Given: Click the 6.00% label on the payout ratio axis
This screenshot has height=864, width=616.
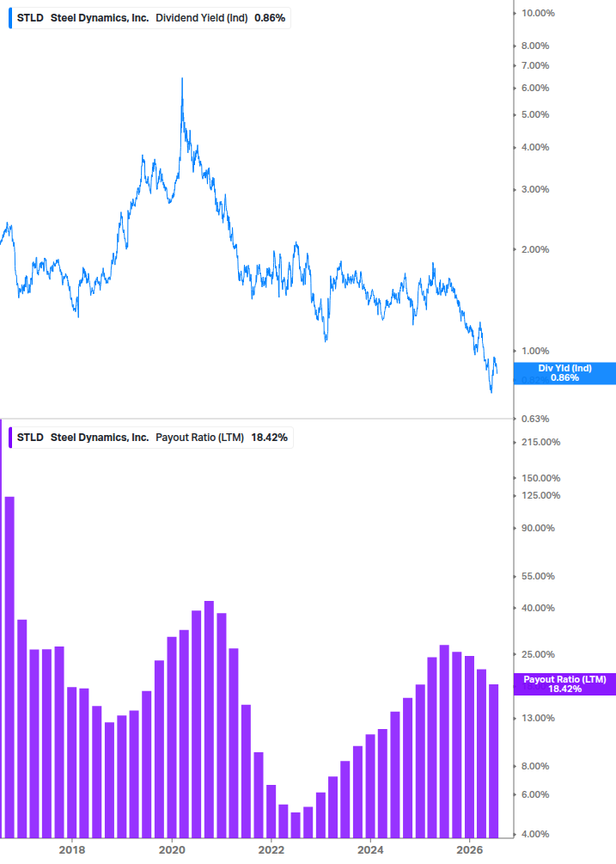Looking at the screenshot, I should click(535, 794).
